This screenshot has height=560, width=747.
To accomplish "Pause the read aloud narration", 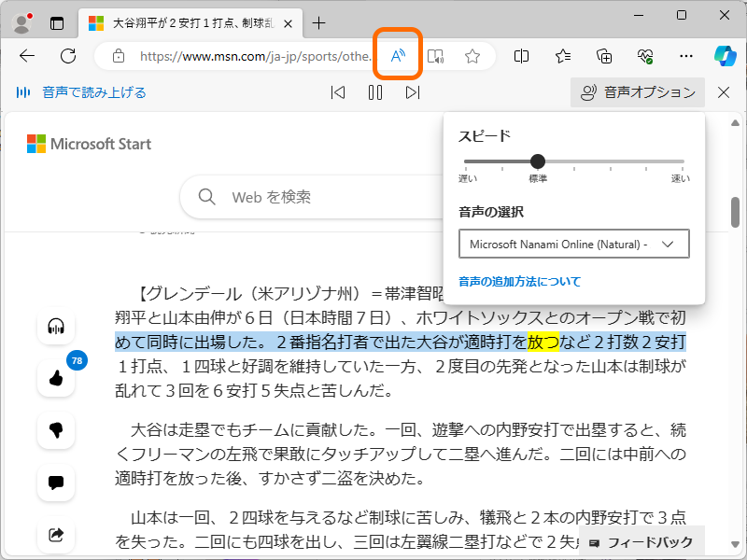I will tap(375, 92).
